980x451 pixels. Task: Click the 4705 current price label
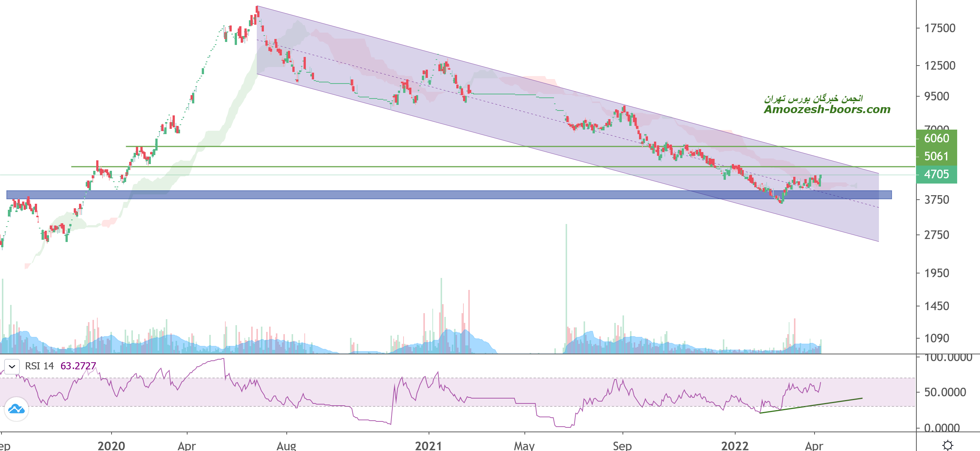936,174
